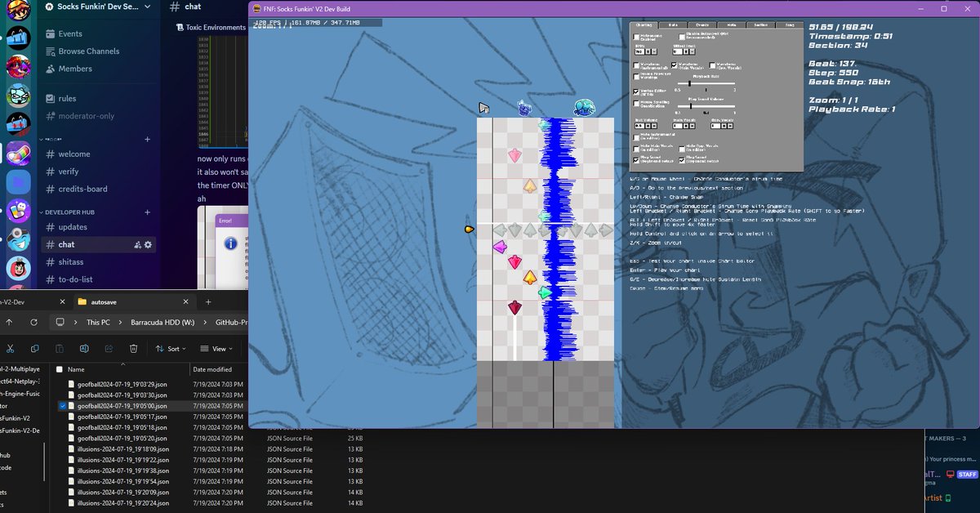The width and height of the screenshot is (980, 513).
Task: Toggle Waveform (Instrumental) checkbox
Action: click(x=637, y=65)
